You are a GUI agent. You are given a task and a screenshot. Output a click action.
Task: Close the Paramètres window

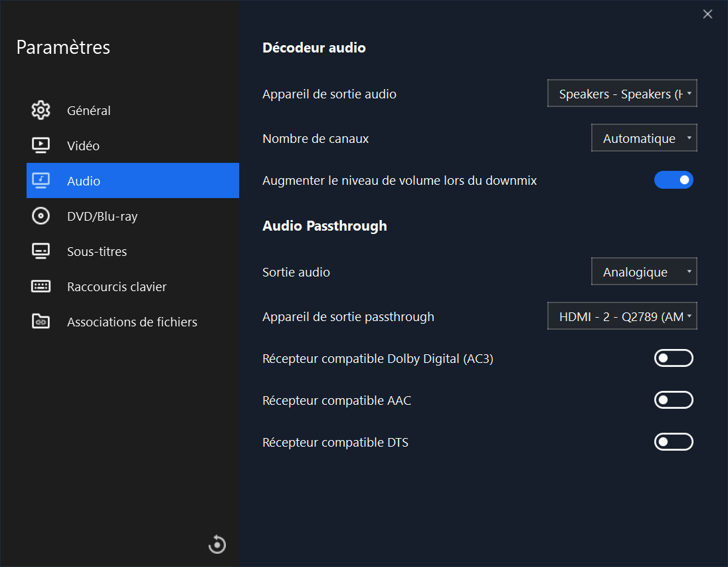point(707,14)
